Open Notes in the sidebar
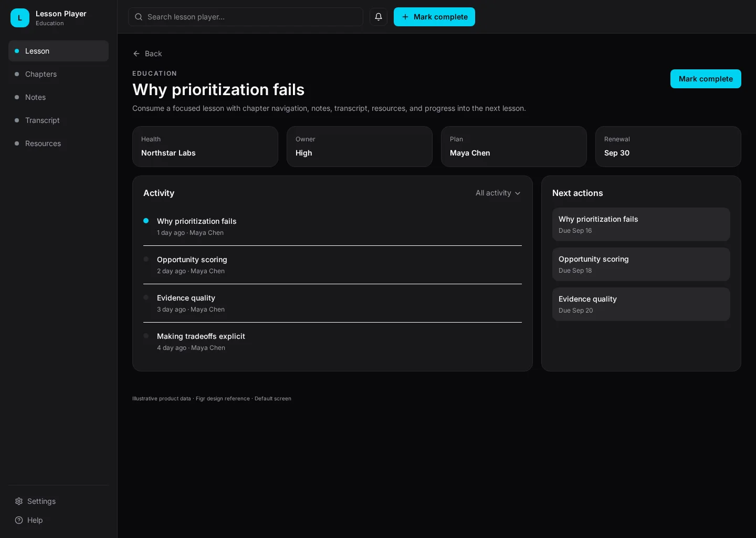 click(58, 97)
